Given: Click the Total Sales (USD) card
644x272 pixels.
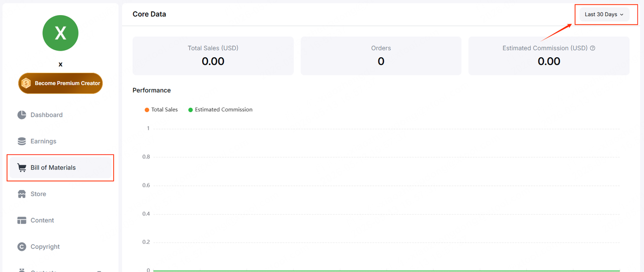Looking at the screenshot, I should click(x=213, y=56).
